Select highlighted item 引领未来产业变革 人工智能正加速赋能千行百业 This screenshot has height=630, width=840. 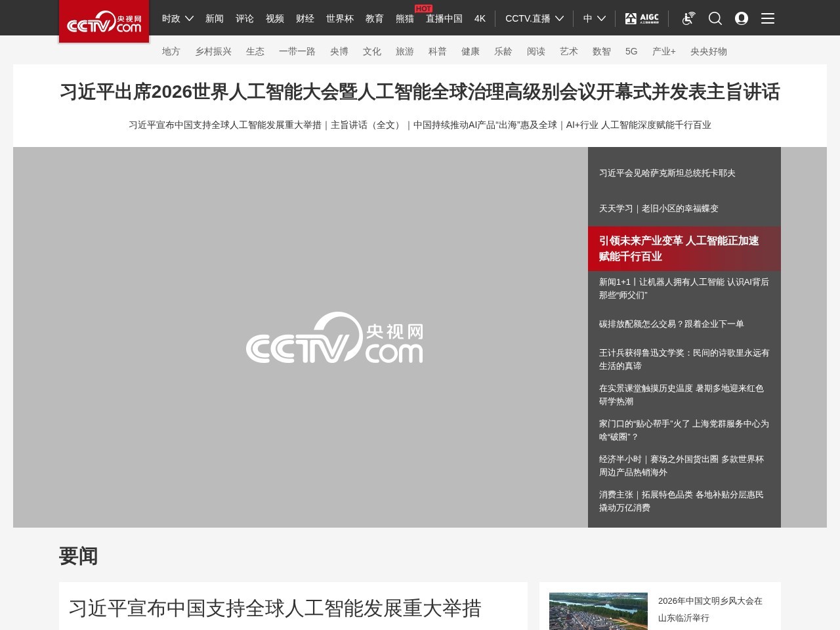684,249
